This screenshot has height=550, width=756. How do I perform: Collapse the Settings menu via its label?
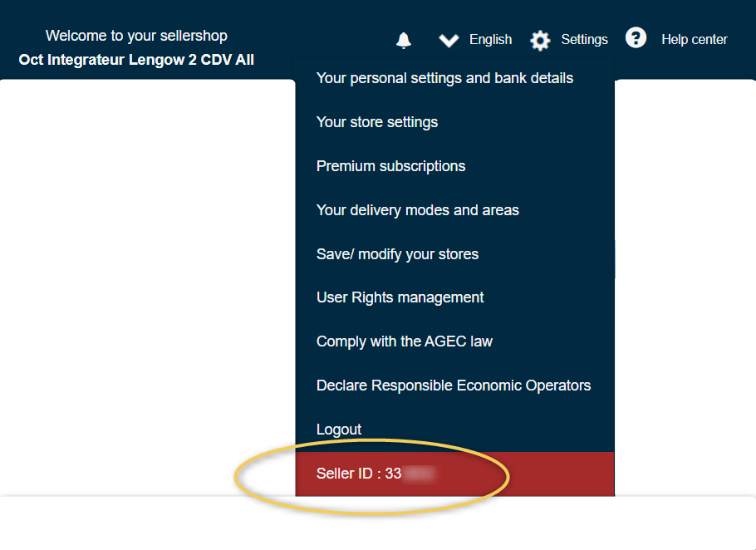point(584,40)
